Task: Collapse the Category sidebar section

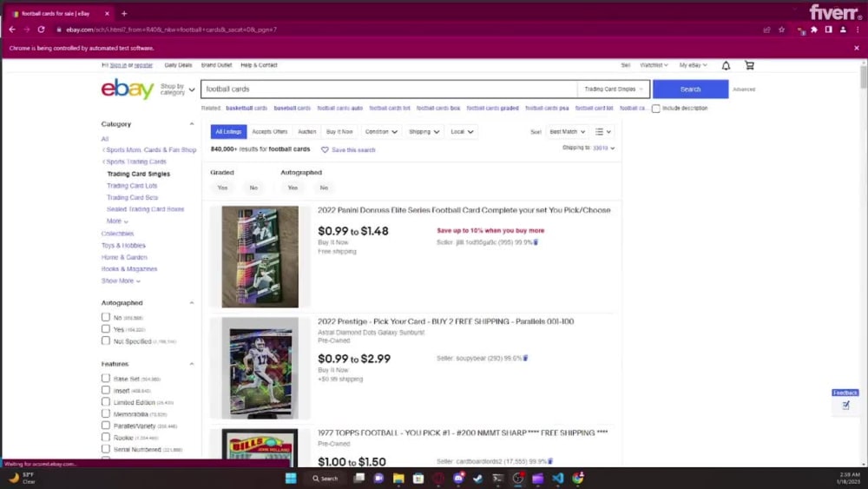Action: click(x=192, y=124)
